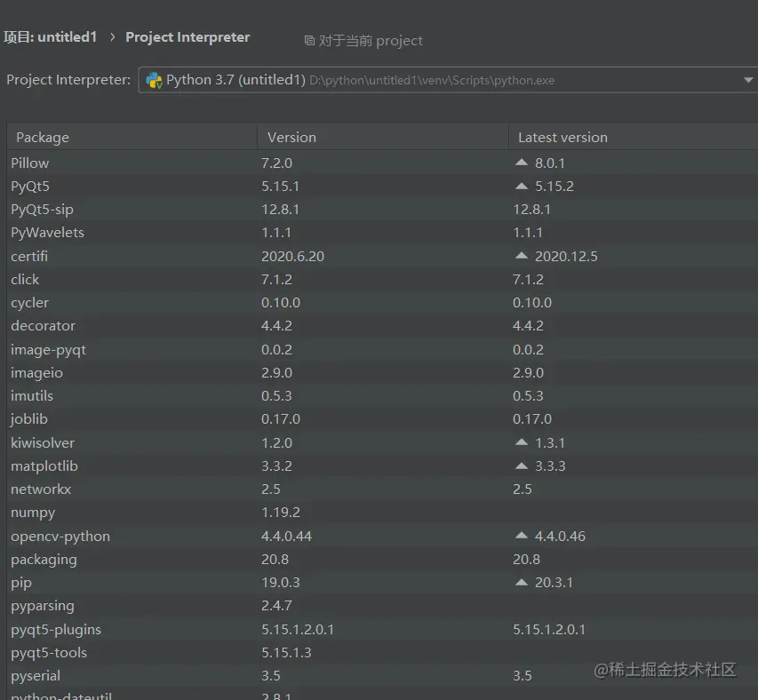Click version 2.4.7 of pyparsing
The width and height of the screenshot is (758, 700).
click(276, 605)
